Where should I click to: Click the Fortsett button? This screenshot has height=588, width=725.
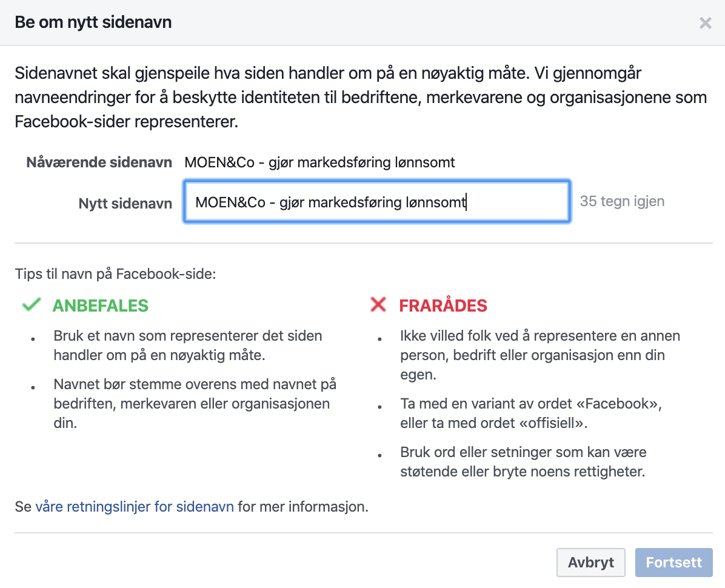coord(673,562)
